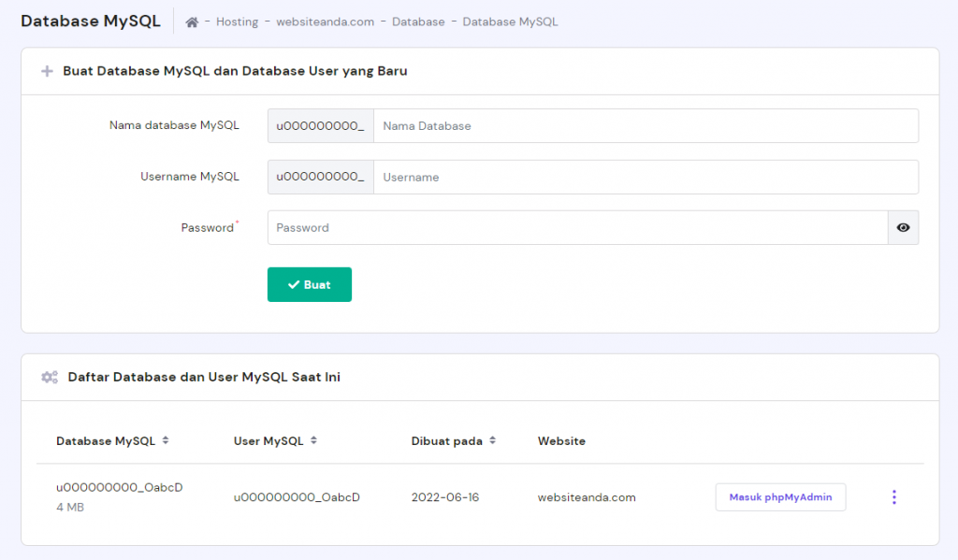
Task: Focus the Username MySQL input field
Action: [x=645, y=177]
